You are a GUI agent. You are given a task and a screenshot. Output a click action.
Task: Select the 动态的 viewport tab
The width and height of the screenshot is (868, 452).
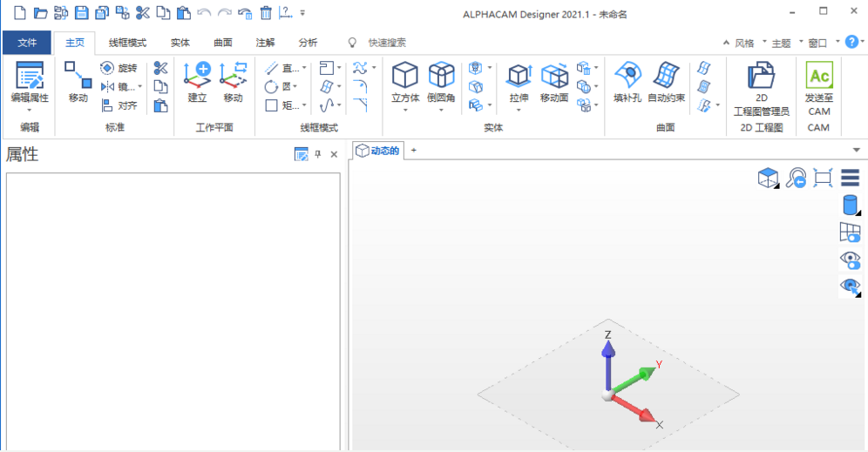tap(377, 151)
